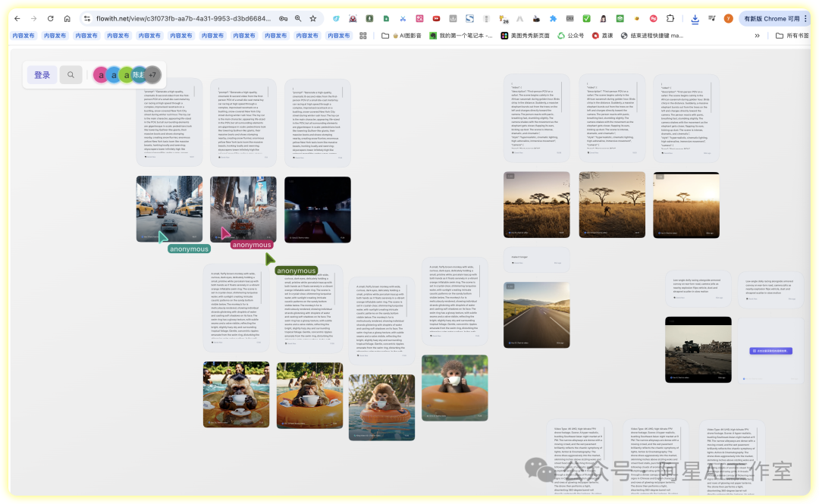Click the 登录 login button
Viewport: 819px width, 504px height.
point(42,75)
